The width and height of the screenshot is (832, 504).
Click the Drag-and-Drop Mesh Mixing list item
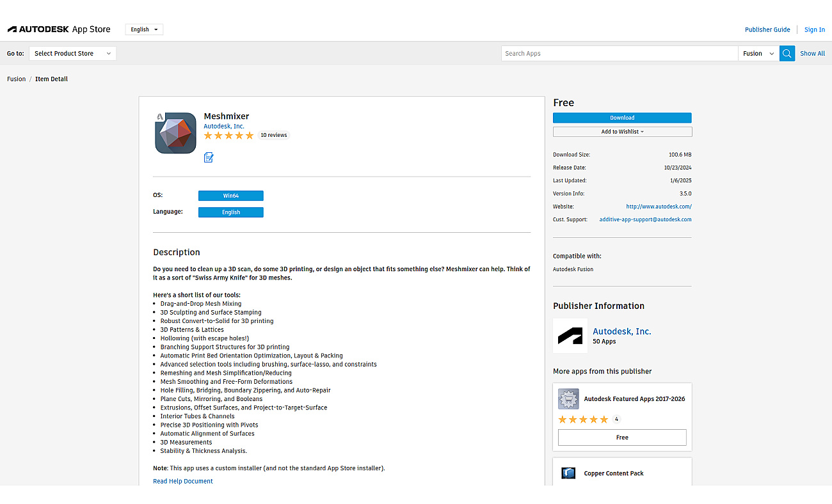[x=201, y=304]
